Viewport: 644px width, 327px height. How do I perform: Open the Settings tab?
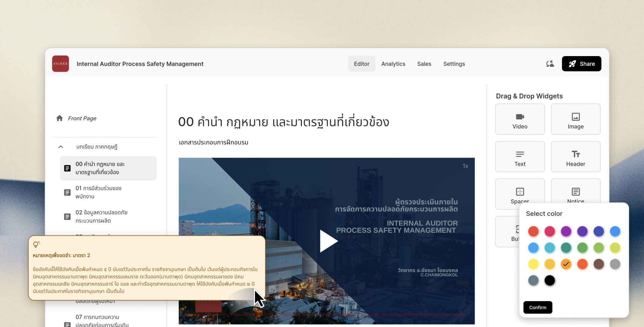[454, 64]
